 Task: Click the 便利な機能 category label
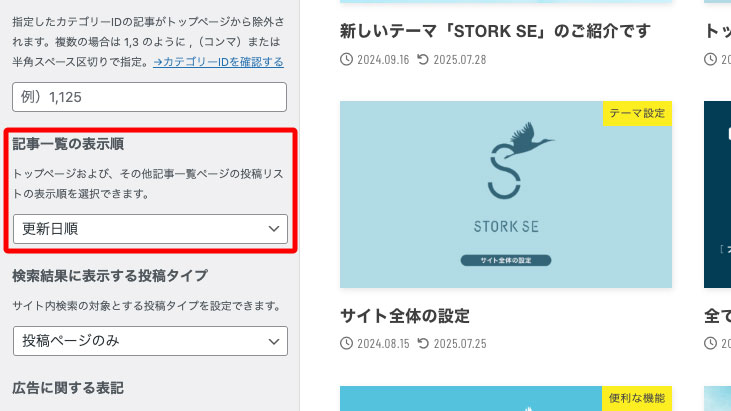pyautogui.click(x=637, y=398)
